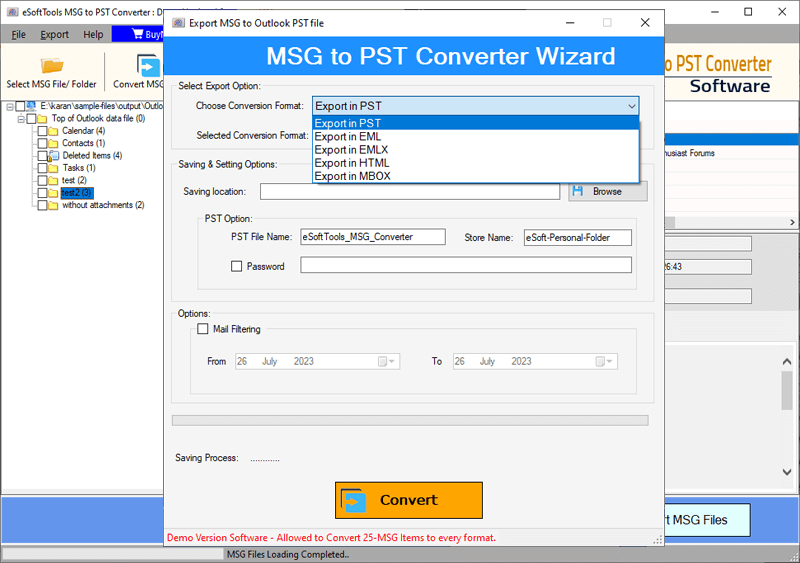Tick the test (2) folder checkbox

click(42, 180)
